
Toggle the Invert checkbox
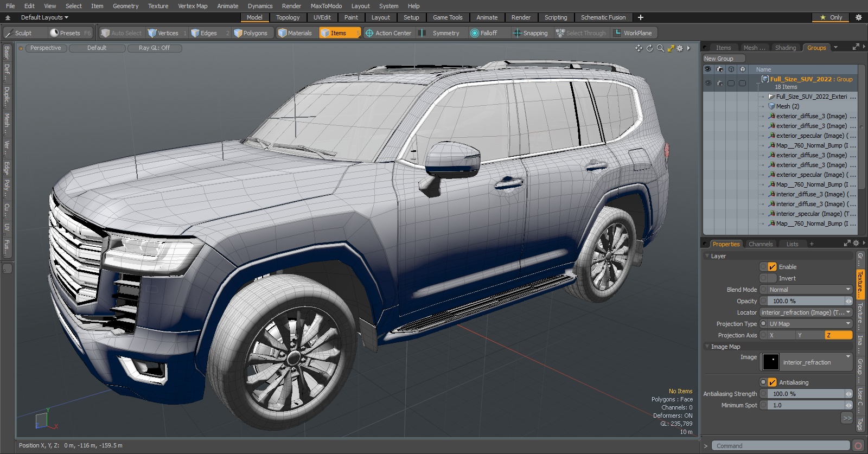(x=773, y=278)
